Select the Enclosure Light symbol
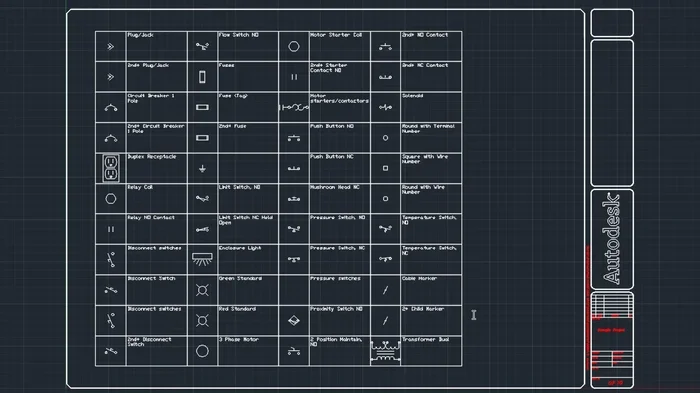The width and height of the screenshot is (700, 393). (202, 259)
